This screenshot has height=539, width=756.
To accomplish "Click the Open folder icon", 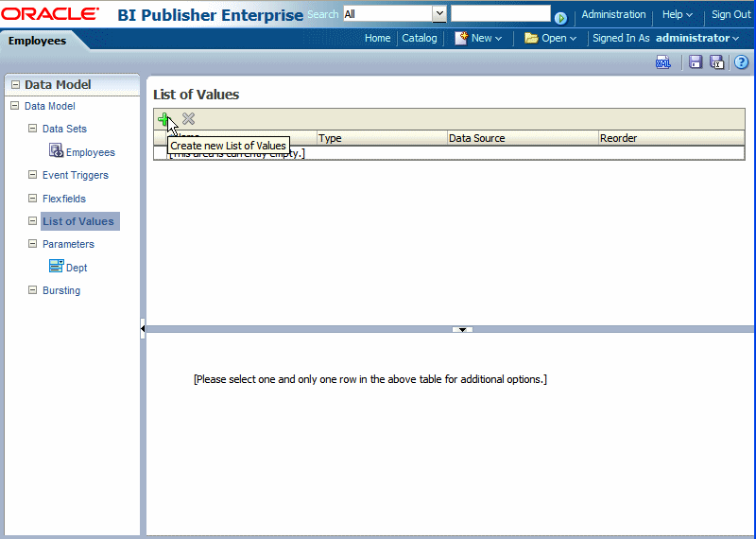I will pos(531,38).
